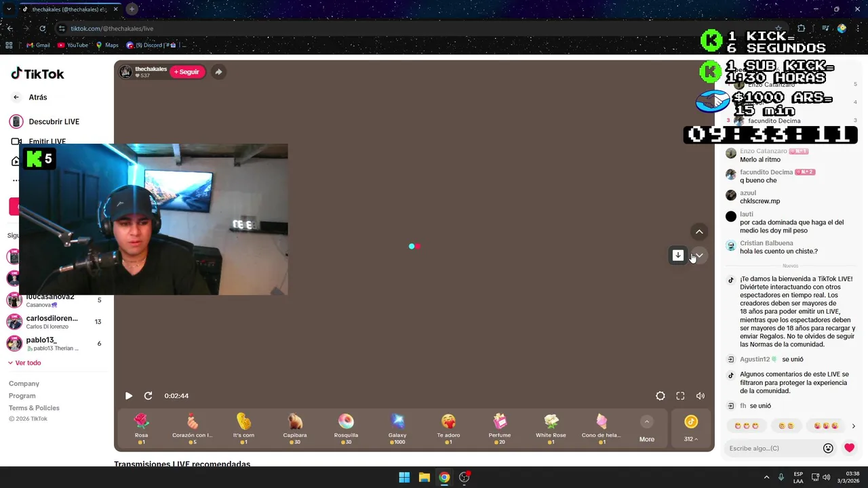The width and height of the screenshot is (868, 488).
Task: Open taskbar volume control
Action: click(827, 477)
